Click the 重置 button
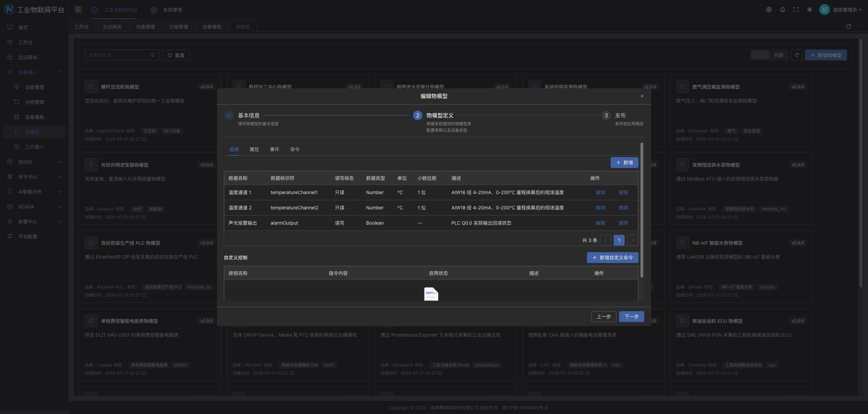868x414 pixels. click(x=176, y=55)
